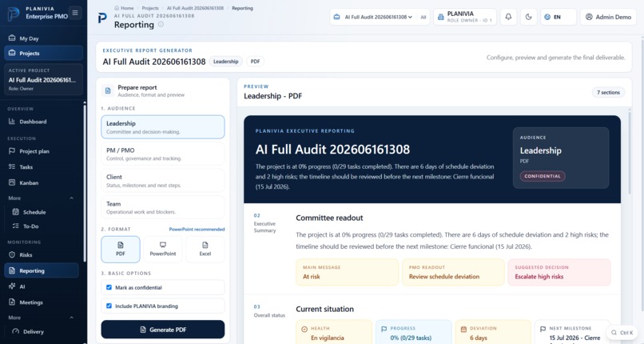This screenshot has width=644, height=344.
Task: Click the Project plan flag icon
Action: (12, 151)
